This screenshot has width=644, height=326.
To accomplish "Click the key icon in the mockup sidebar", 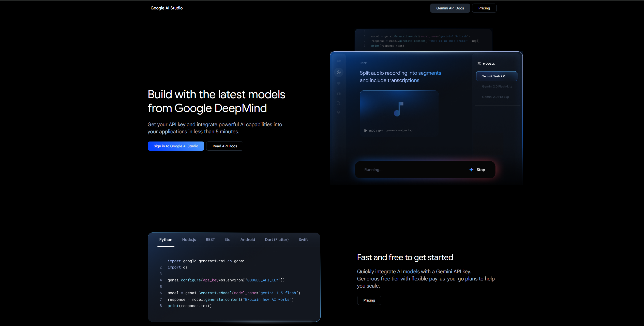I will coord(339,61).
